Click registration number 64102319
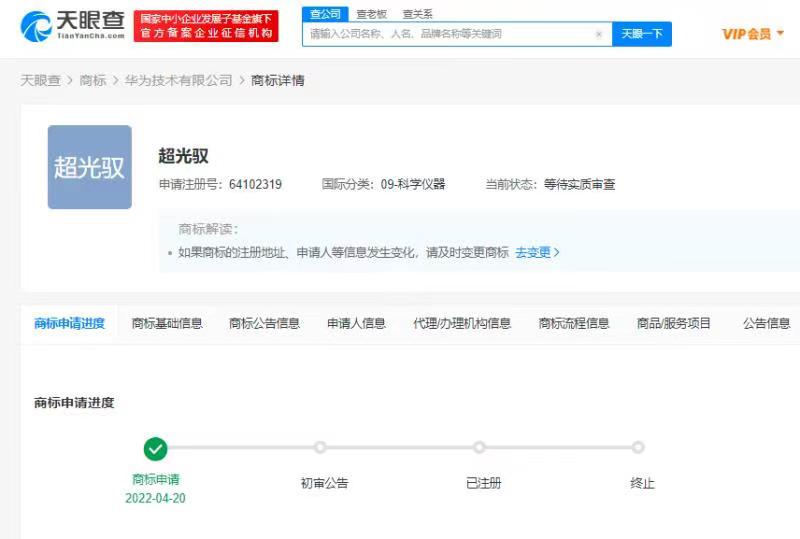 click(255, 184)
